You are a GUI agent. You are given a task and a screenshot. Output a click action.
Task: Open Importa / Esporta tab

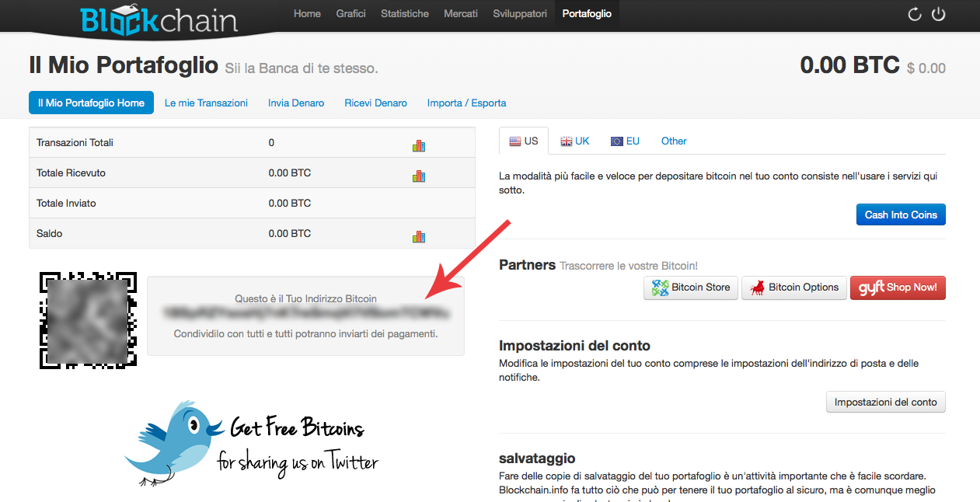click(x=466, y=103)
